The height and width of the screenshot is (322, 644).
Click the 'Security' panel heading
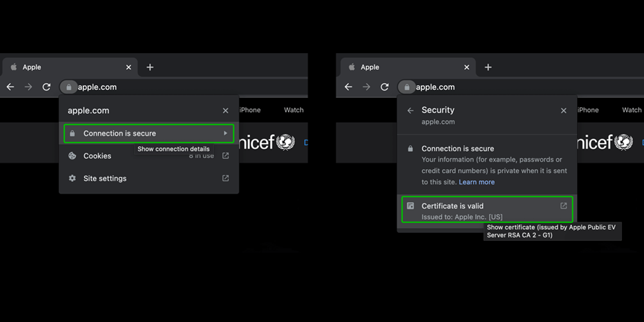click(438, 110)
